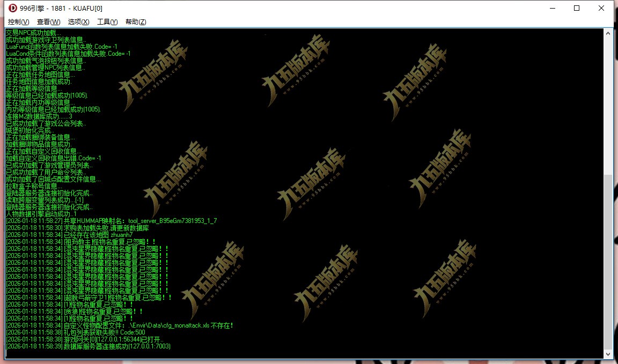618x364 pixels.
Task: Click the line 已成功加载了用户命令列表
Action: pos(46,172)
